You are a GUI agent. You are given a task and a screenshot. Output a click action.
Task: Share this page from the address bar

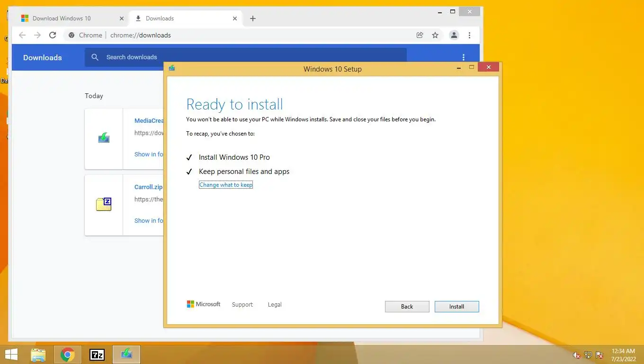click(x=420, y=35)
